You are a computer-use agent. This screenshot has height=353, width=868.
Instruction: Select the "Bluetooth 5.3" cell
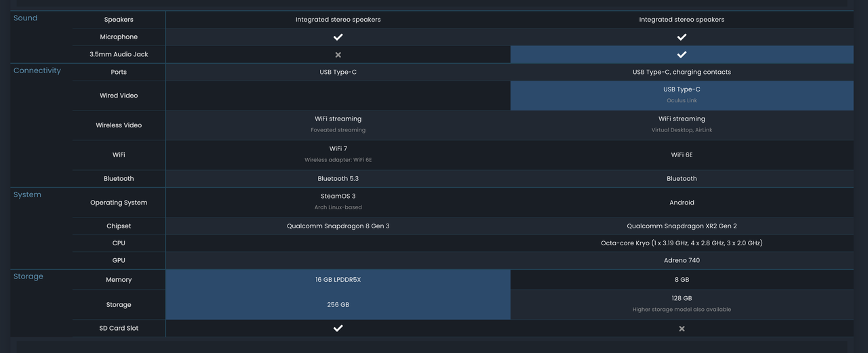(x=338, y=179)
